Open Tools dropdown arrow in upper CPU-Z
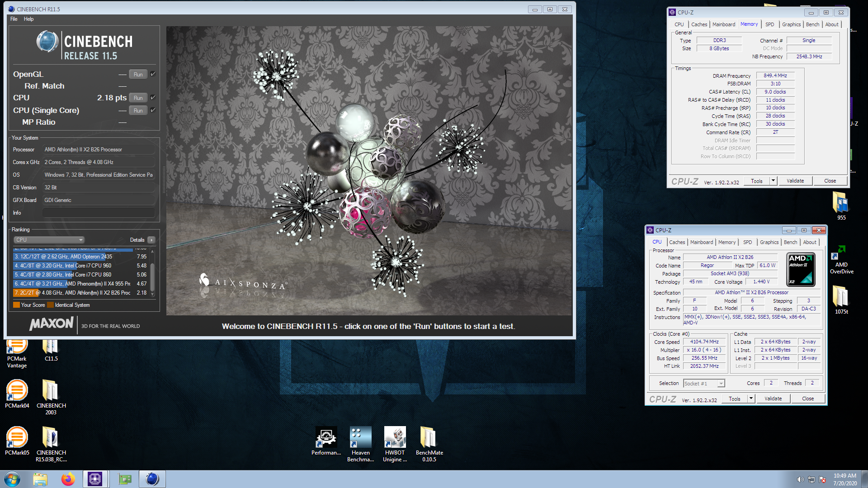The height and width of the screenshot is (488, 868). click(773, 181)
